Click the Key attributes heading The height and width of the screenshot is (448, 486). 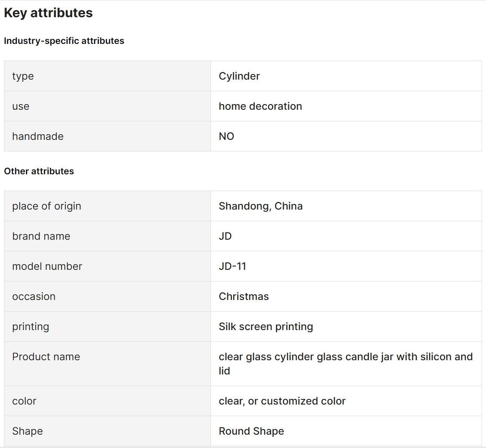point(48,13)
